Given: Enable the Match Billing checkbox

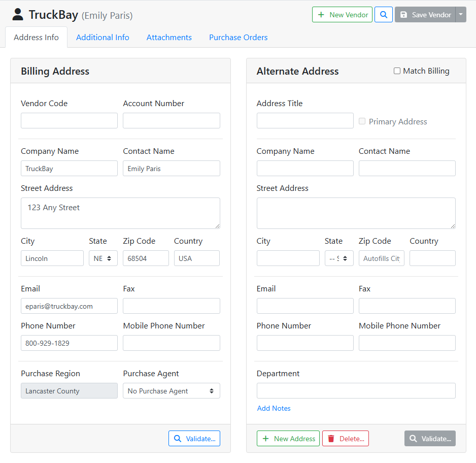Looking at the screenshot, I should coord(397,71).
